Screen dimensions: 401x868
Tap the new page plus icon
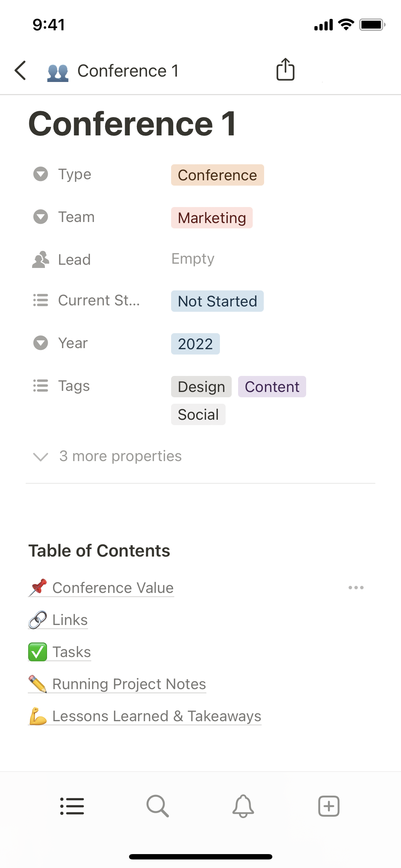coord(329,806)
